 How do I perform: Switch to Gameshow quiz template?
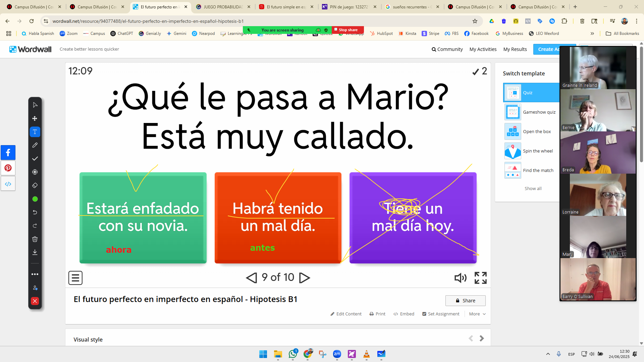(531, 112)
